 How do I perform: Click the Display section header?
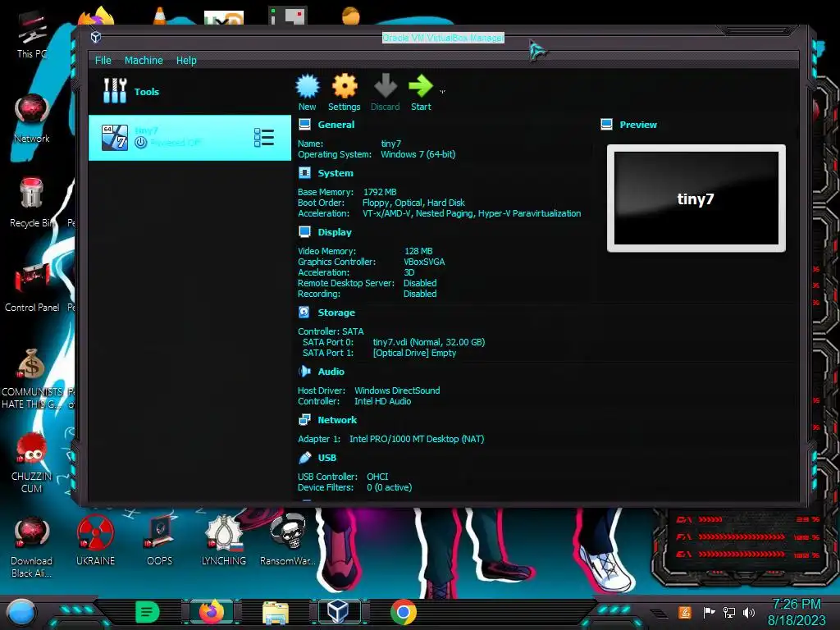[x=335, y=232]
